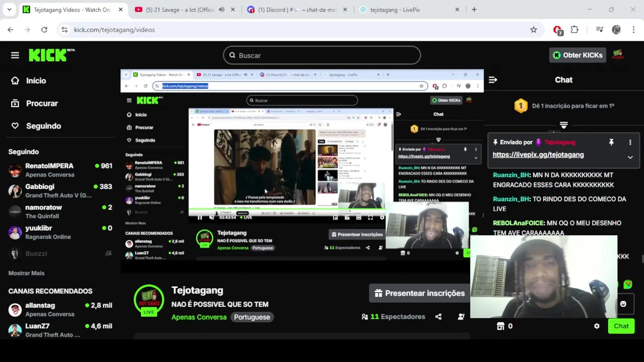Select the Portuguese language tag
This screenshot has width=644, height=362.
[x=252, y=317]
